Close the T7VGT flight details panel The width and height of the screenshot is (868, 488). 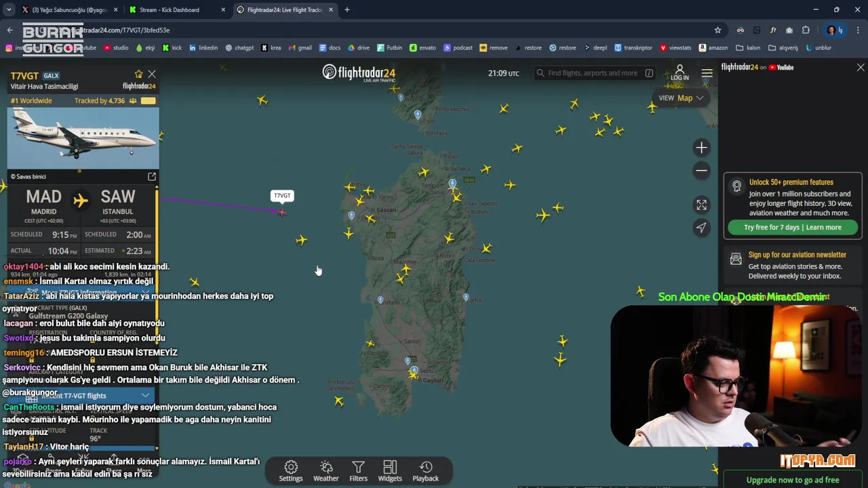pos(152,74)
